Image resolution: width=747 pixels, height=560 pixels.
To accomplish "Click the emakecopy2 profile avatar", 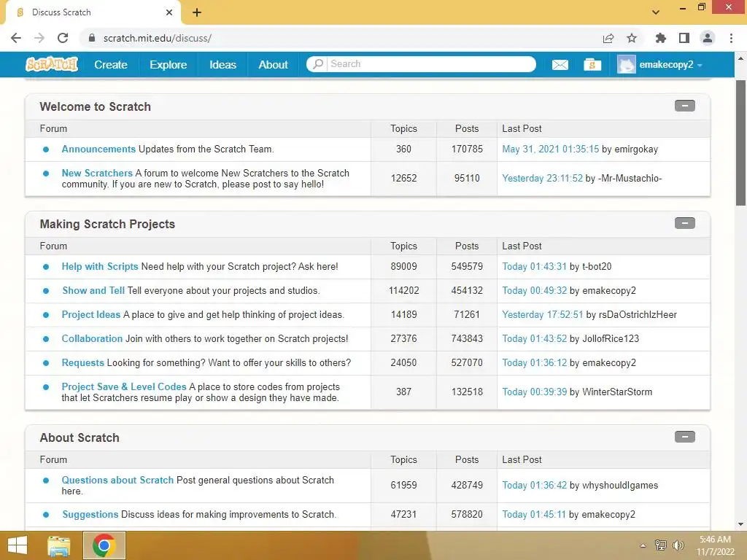I will pyautogui.click(x=626, y=64).
